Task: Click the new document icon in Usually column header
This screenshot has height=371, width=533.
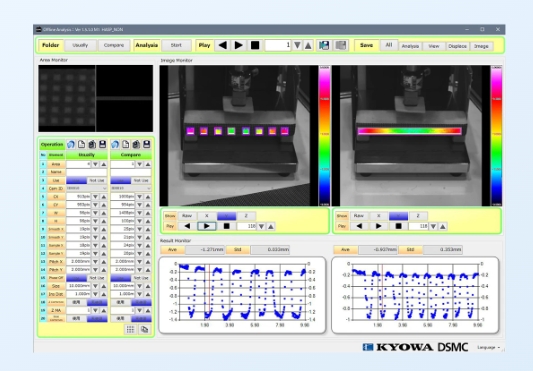Action: click(x=82, y=145)
